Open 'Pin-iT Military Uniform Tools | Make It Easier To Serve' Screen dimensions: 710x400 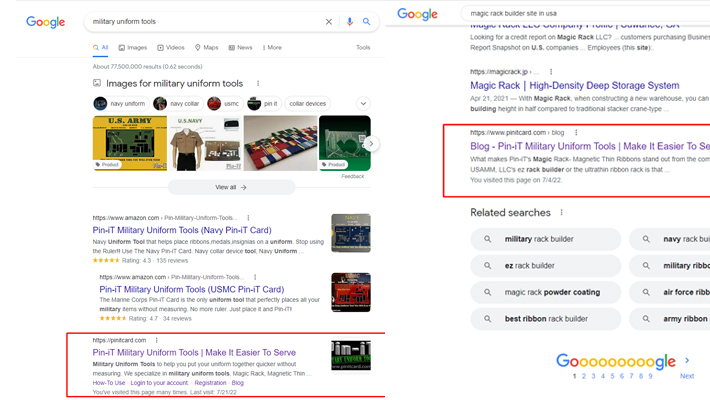[x=194, y=352]
